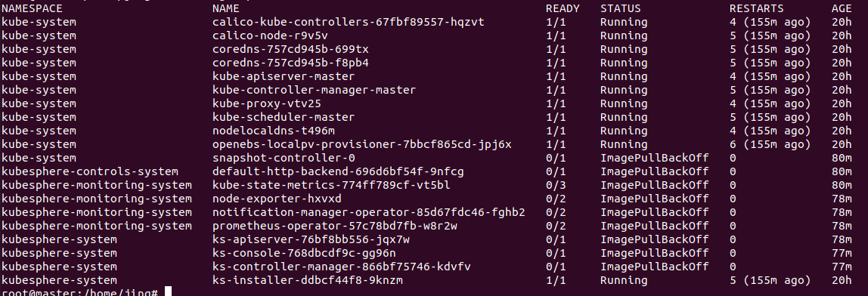Viewport: 868px width, 296px height.
Task: Click the nodelocaldns-t496m pod name
Action: pyautogui.click(x=274, y=131)
